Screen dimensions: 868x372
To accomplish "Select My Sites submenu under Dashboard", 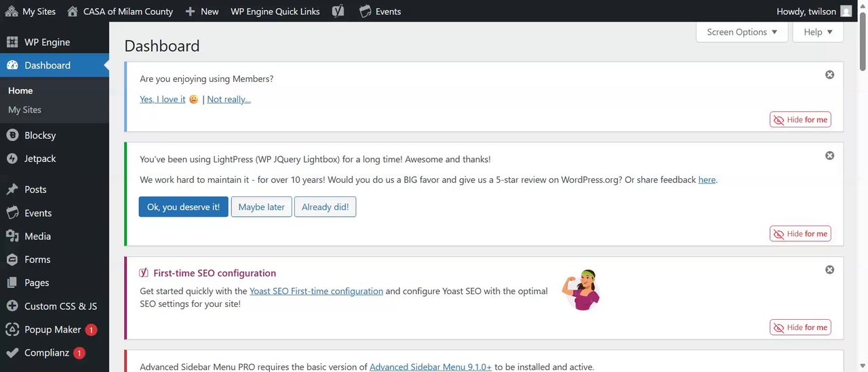I will click(24, 110).
